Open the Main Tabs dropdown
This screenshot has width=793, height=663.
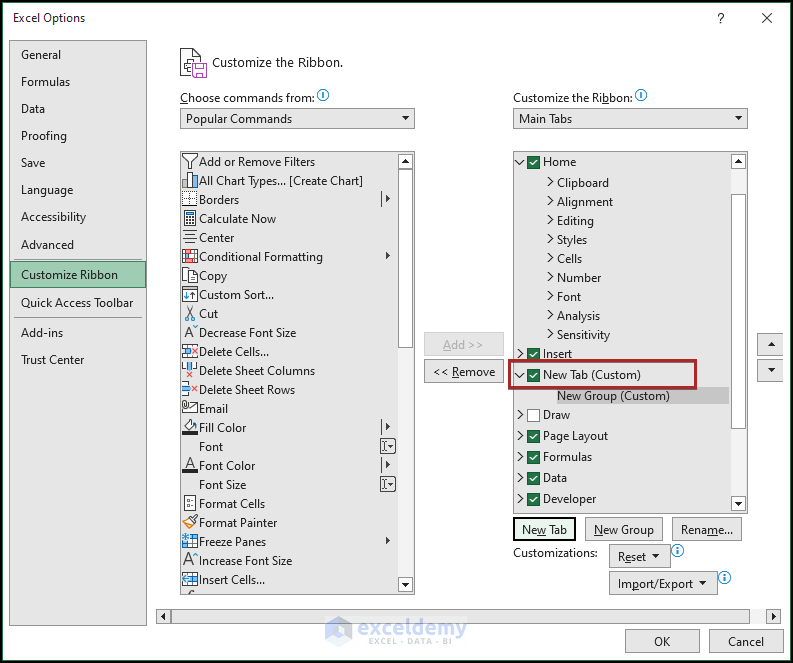[x=630, y=118]
